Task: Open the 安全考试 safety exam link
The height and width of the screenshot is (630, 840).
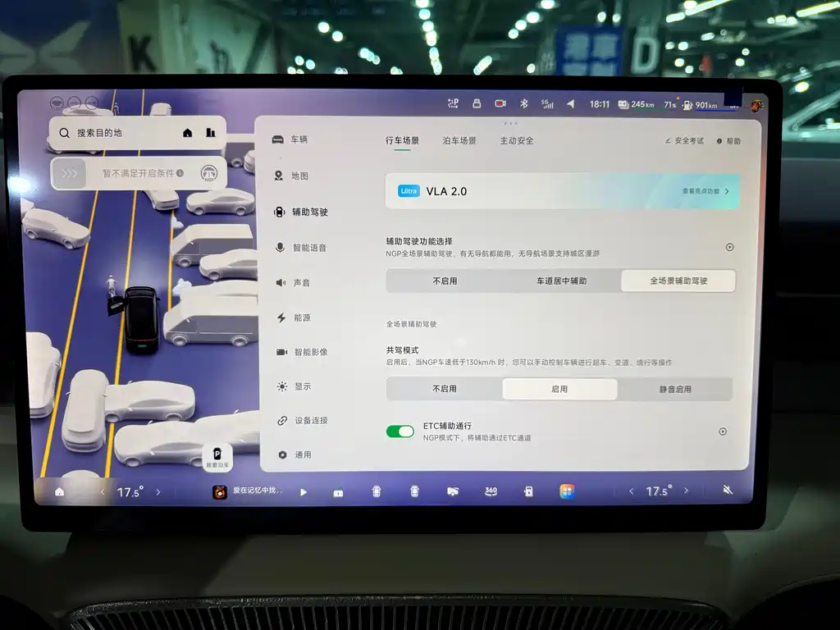Action: pos(684,141)
